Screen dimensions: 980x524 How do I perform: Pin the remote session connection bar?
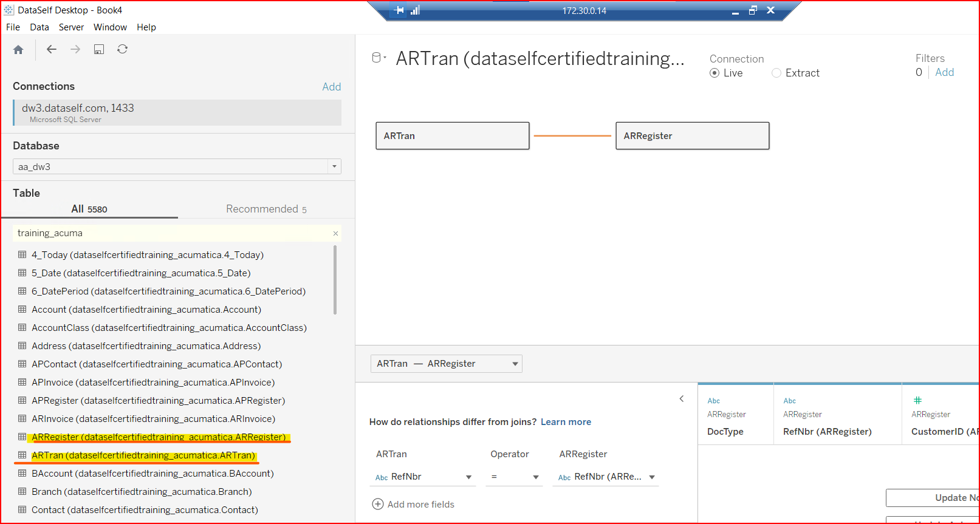[399, 10]
